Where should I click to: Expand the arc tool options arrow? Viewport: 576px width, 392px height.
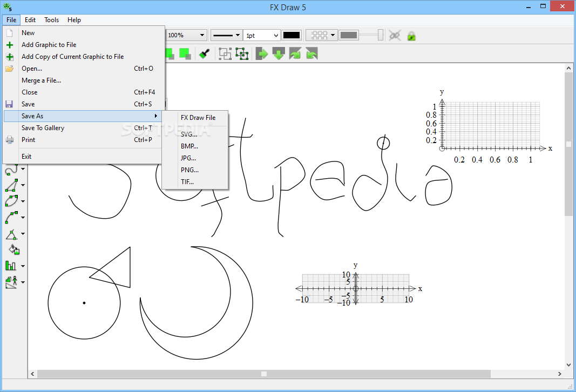tap(23, 218)
